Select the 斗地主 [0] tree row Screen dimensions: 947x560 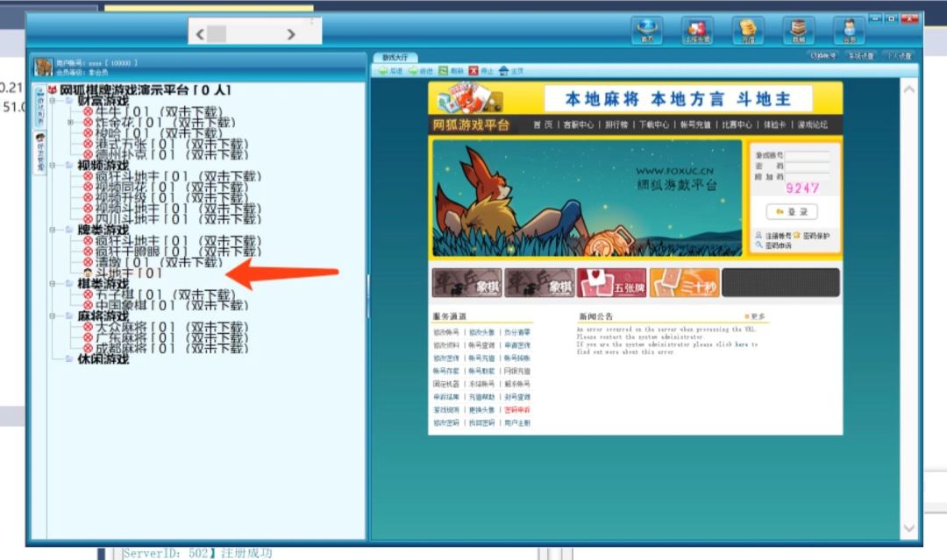click(x=124, y=273)
